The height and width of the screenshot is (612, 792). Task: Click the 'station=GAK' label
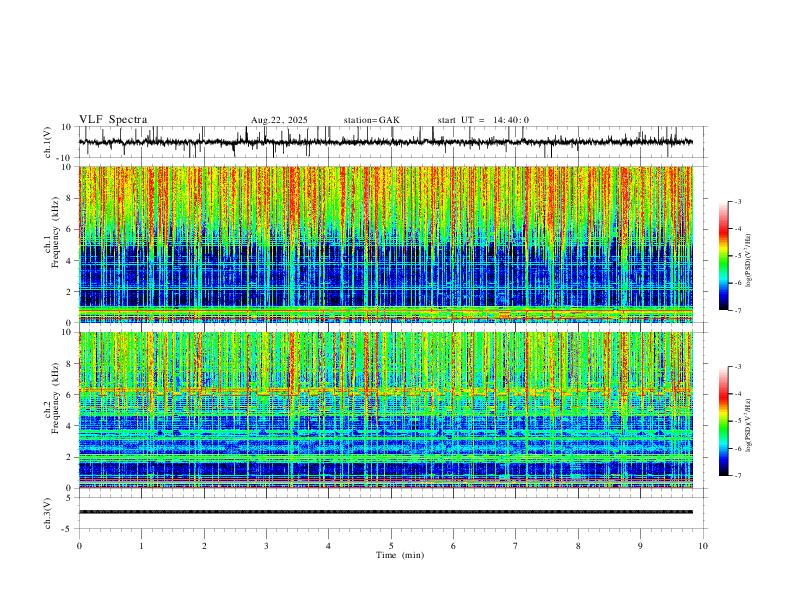pos(371,120)
